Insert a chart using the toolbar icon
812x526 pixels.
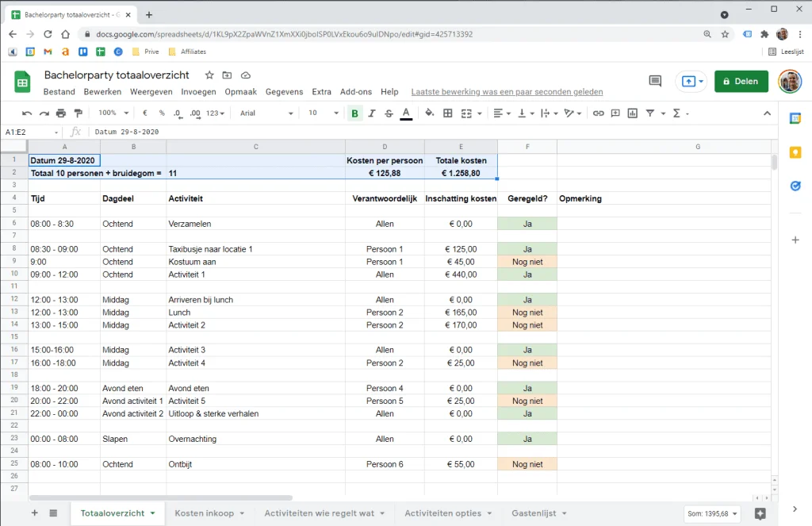click(x=632, y=113)
